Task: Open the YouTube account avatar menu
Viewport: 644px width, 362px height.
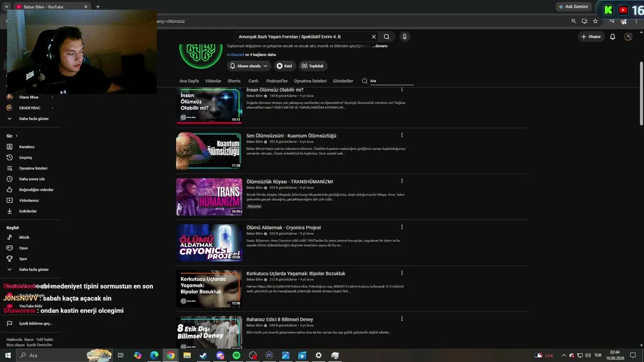Action: pos(628,37)
